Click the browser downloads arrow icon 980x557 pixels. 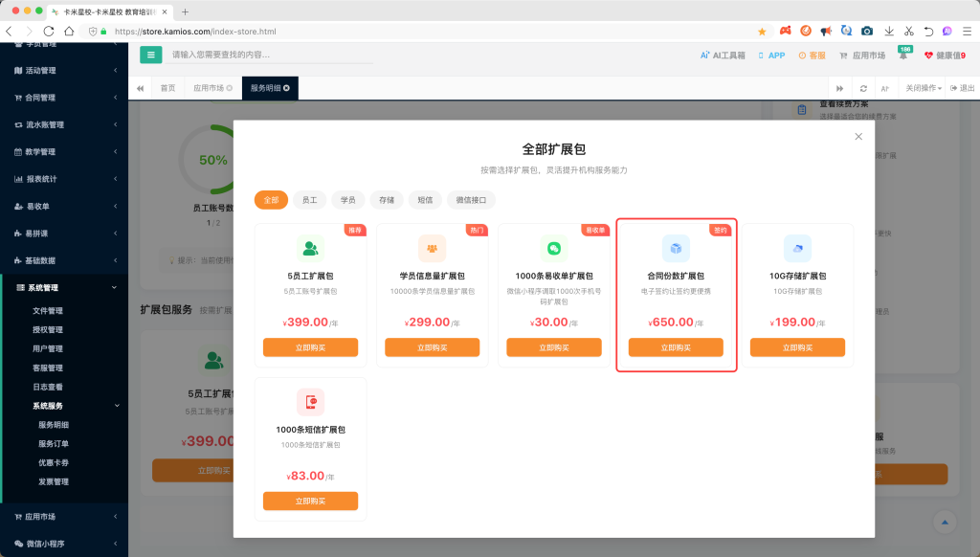(x=889, y=32)
